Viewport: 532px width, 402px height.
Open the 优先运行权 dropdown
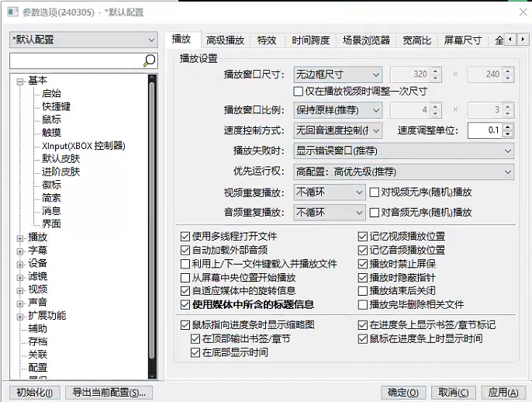coord(403,172)
